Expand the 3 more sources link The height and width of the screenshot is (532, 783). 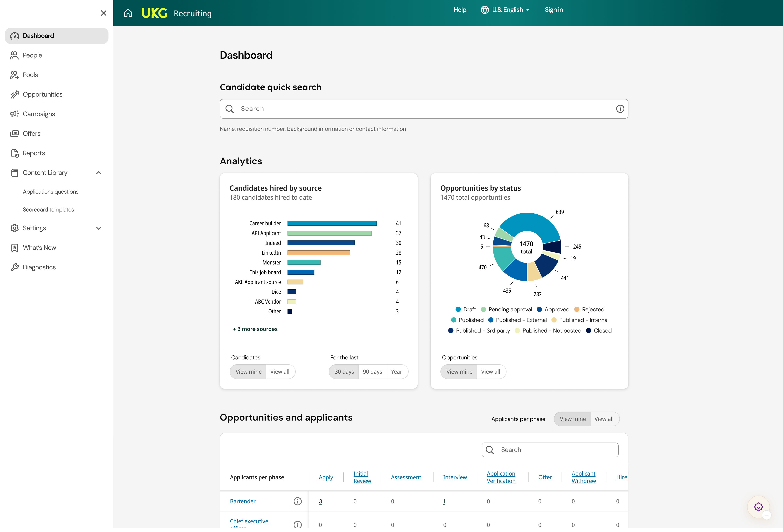255,329
